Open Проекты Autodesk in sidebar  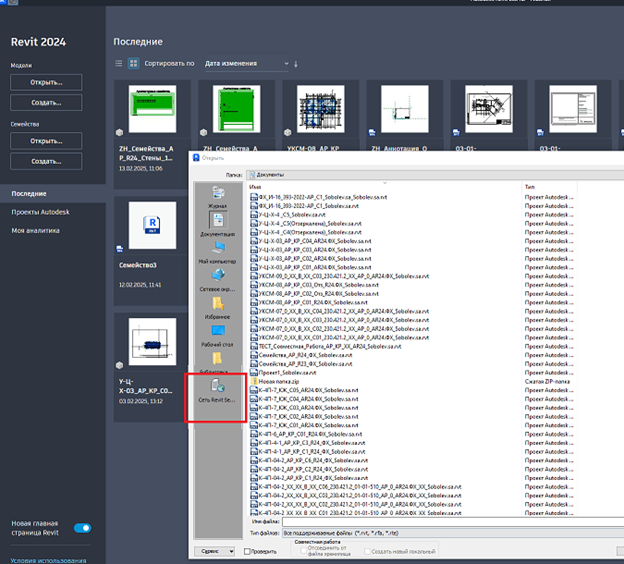[x=40, y=212]
